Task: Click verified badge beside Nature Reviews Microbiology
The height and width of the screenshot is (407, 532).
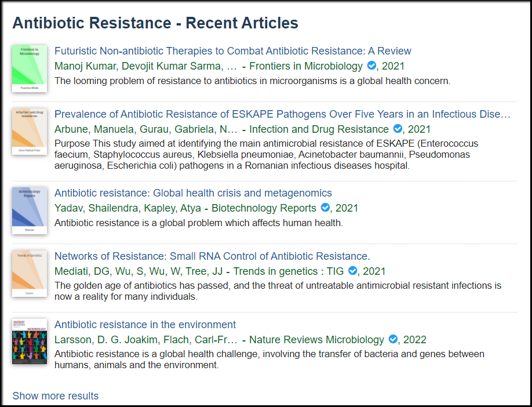Action: [393, 339]
